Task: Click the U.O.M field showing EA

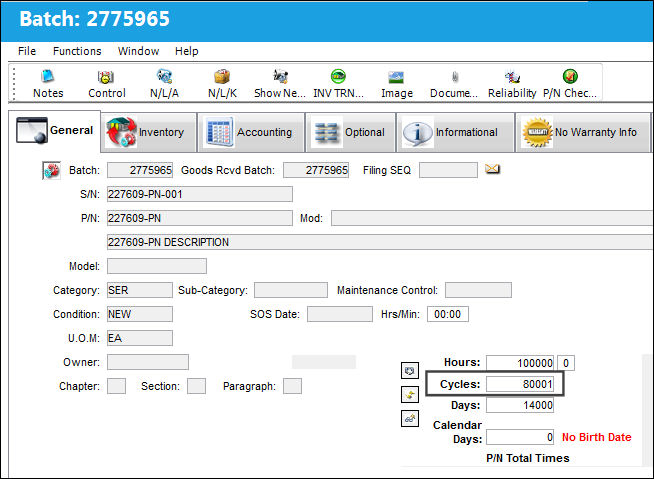Action: [140, 338]
